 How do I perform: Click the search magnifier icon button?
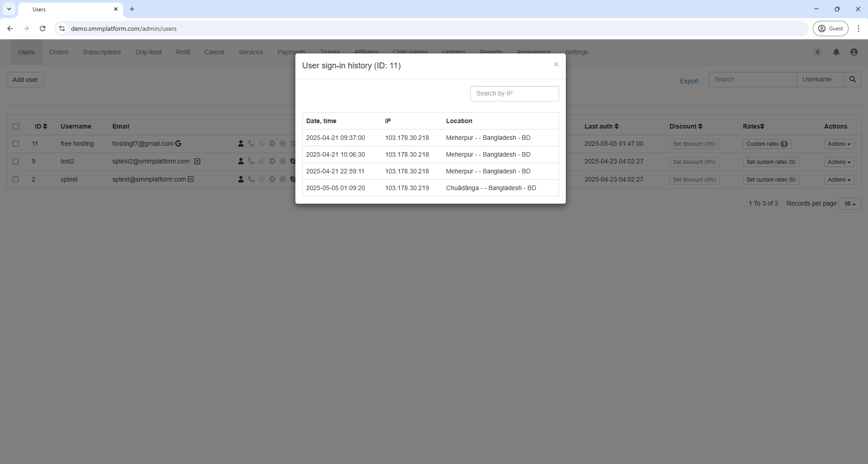click(x=852, y=80)
